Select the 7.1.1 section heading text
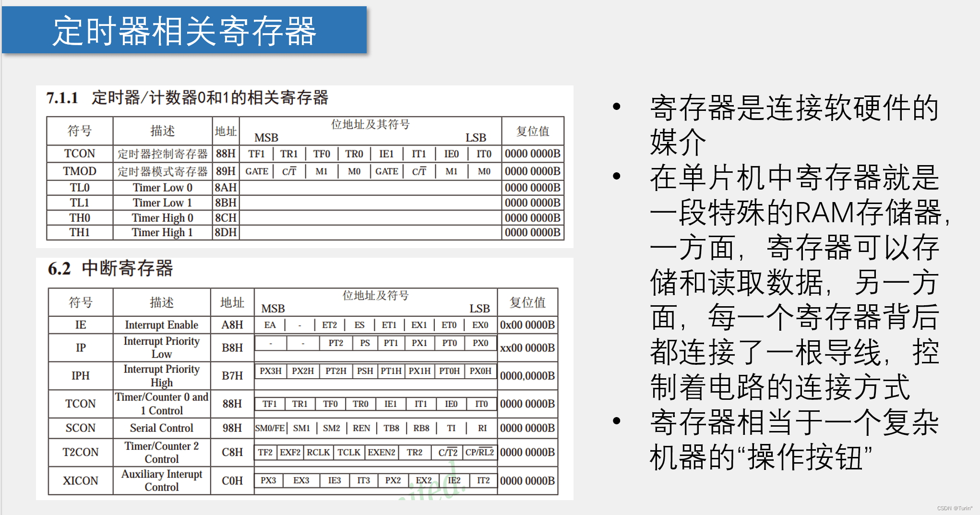This screenshot has height=515, width=980. click(x=187, y=98)
